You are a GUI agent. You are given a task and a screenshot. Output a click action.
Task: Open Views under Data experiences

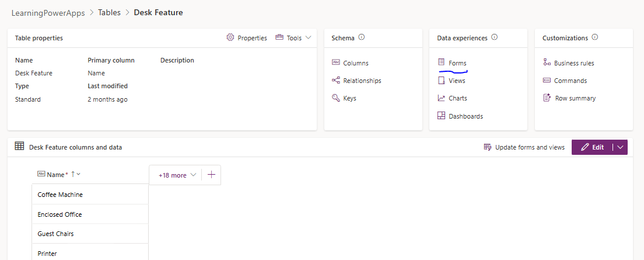tap(457, 81)
